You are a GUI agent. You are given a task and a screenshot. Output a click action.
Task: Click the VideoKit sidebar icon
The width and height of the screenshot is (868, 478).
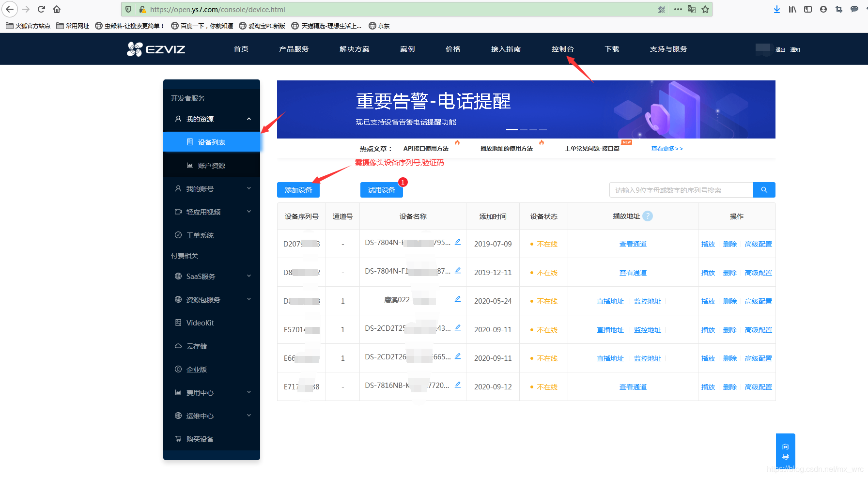tap(178, 323)
